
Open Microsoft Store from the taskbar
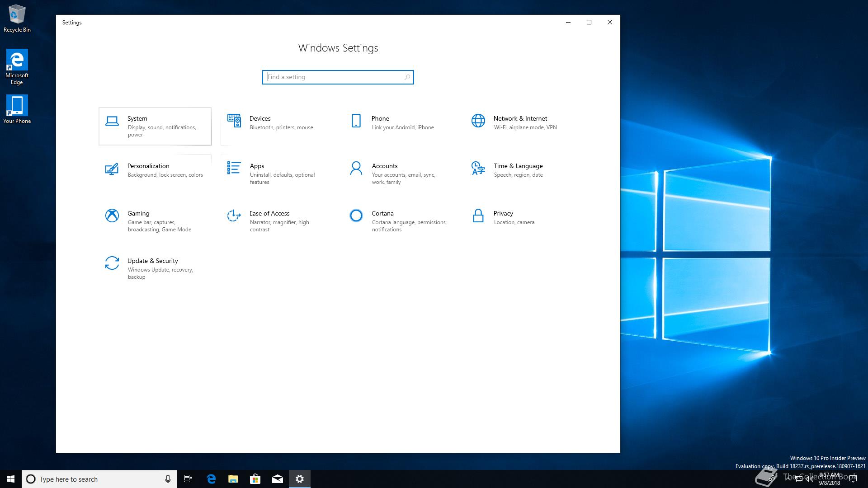[255, 479]
